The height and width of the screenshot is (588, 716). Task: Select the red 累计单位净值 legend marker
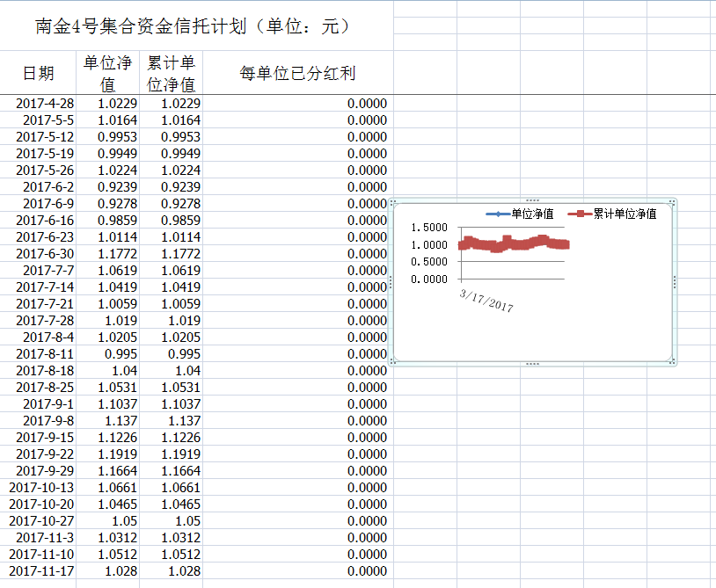click(580, 214)
